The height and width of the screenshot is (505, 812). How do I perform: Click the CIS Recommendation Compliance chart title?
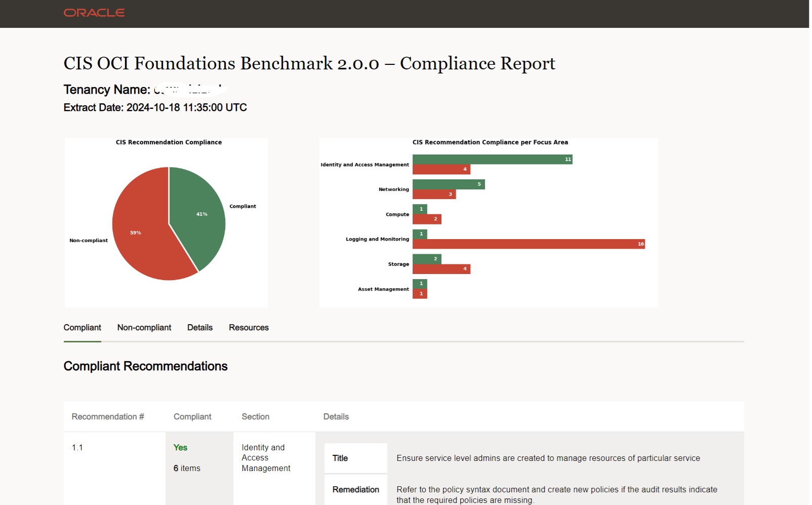tap(169, 142)
